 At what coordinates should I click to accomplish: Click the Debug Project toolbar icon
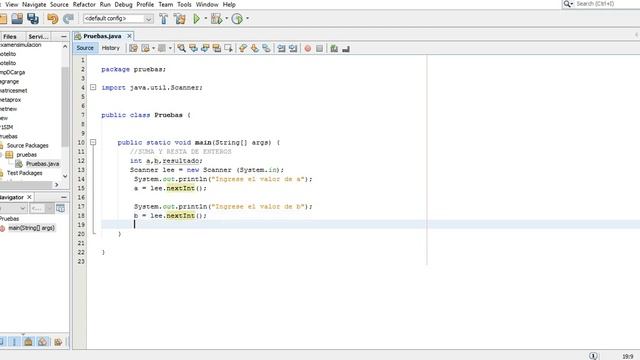(216, 18)
